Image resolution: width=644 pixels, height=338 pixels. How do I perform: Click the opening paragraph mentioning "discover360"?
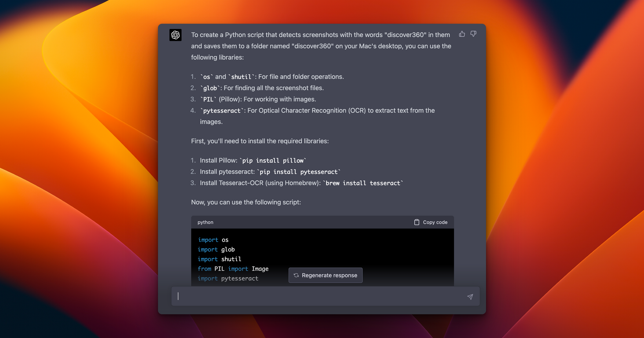click(321, 46)
